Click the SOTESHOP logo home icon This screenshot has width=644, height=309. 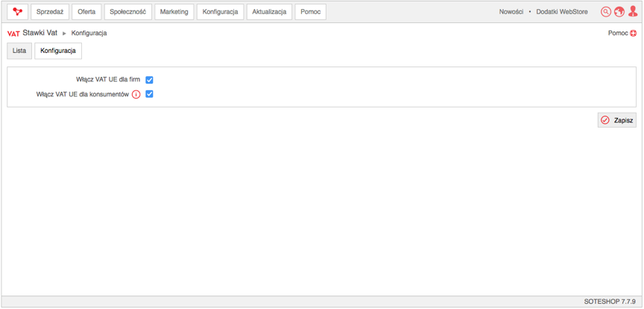(x=18, y=12)
